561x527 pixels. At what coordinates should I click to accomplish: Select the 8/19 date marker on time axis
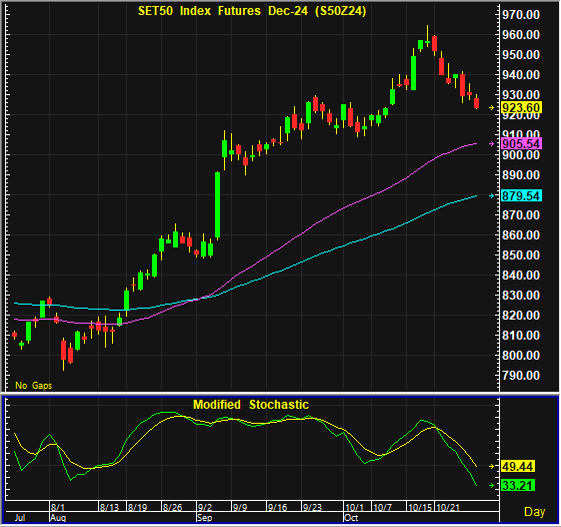[138, 507]
